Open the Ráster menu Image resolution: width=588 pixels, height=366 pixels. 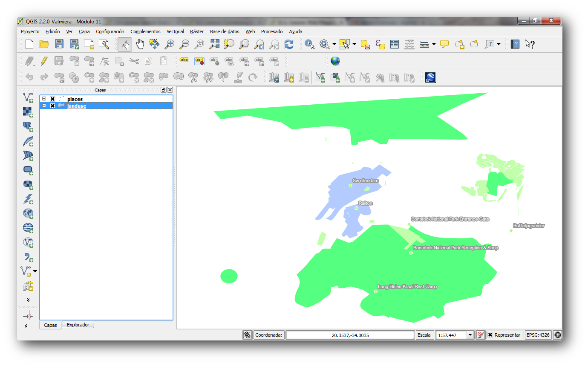[197, 31]
